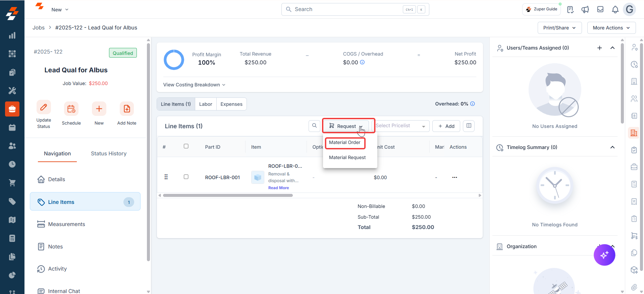Open the calendar icon in left sidebar
Screen dimensions: 644x294
[12, 128]
